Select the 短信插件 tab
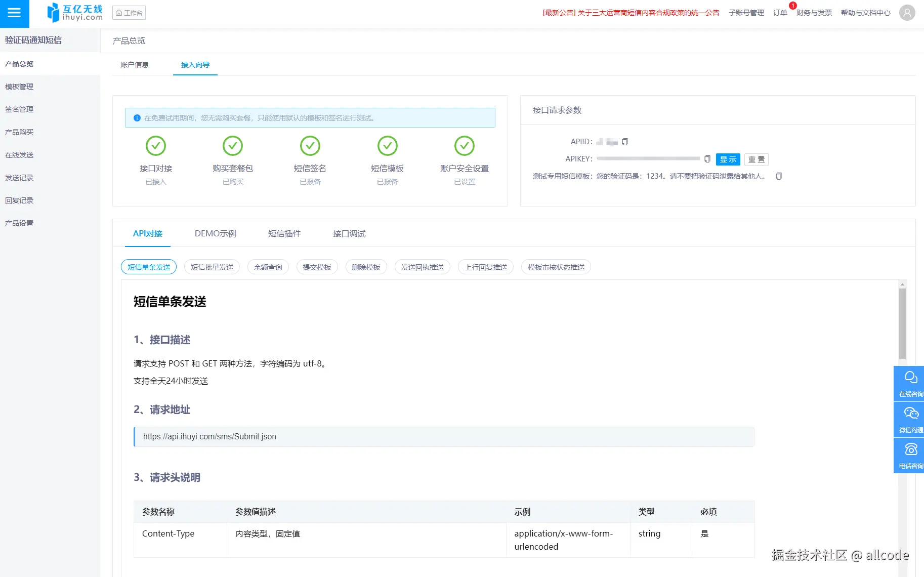Image resolution: width=924 pixels, height=577 pixels. (x=284, y=233)
